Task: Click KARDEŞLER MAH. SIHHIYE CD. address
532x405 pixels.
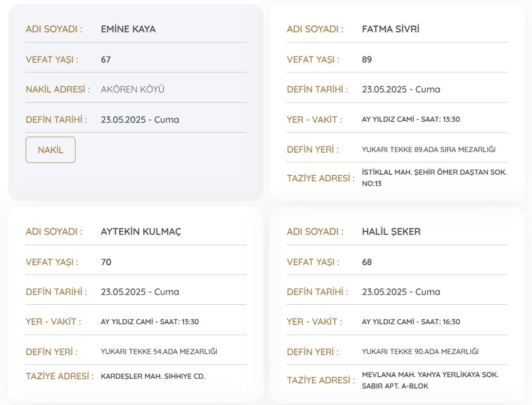Action: [x=153, y=376]
